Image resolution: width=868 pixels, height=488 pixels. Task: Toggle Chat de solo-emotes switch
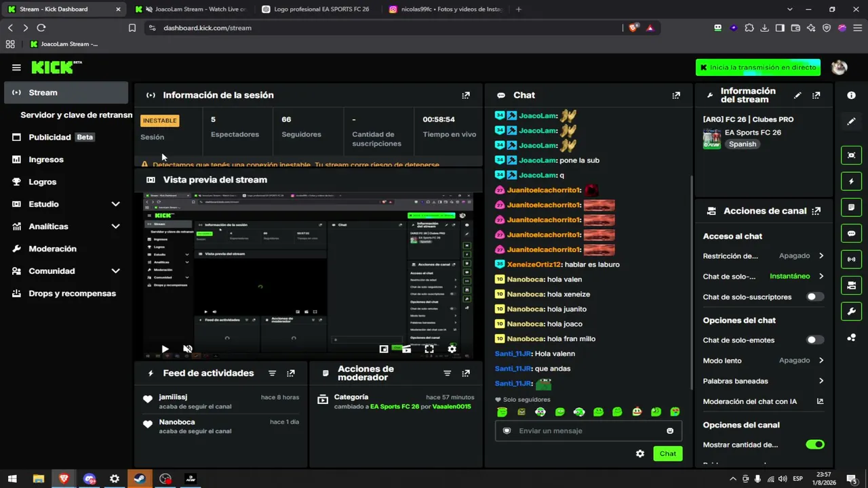pyautogui.click(x=815, y=340)
